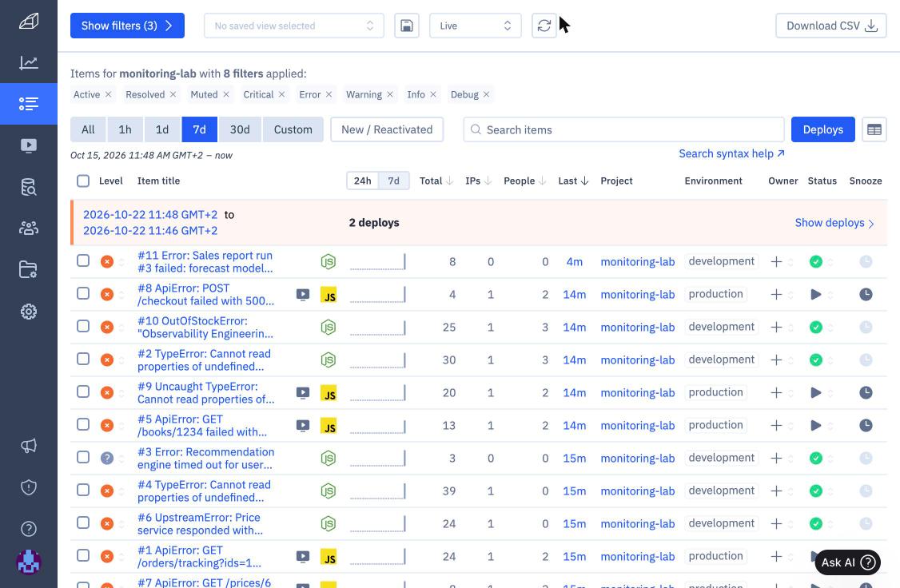The height and width of the screenshot is (588, 900).
Task: Click replay icon on item #8 row
Action: [303, 294]
